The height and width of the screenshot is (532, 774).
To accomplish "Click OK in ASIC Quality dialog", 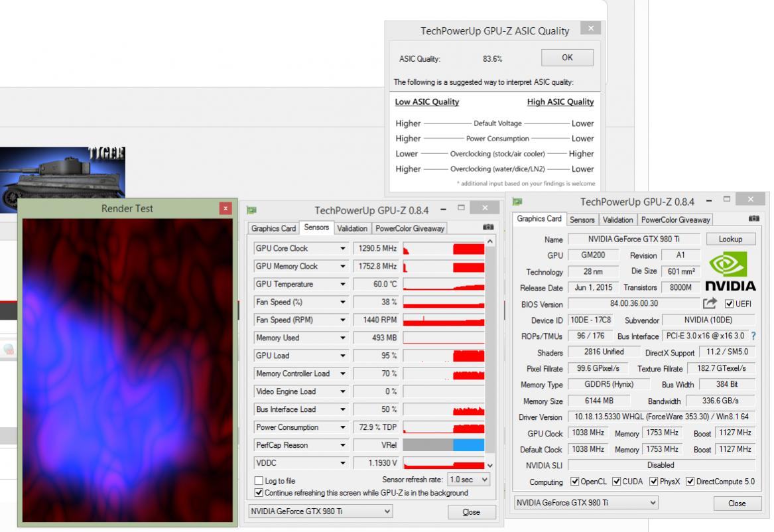I will tap(567, 58).
